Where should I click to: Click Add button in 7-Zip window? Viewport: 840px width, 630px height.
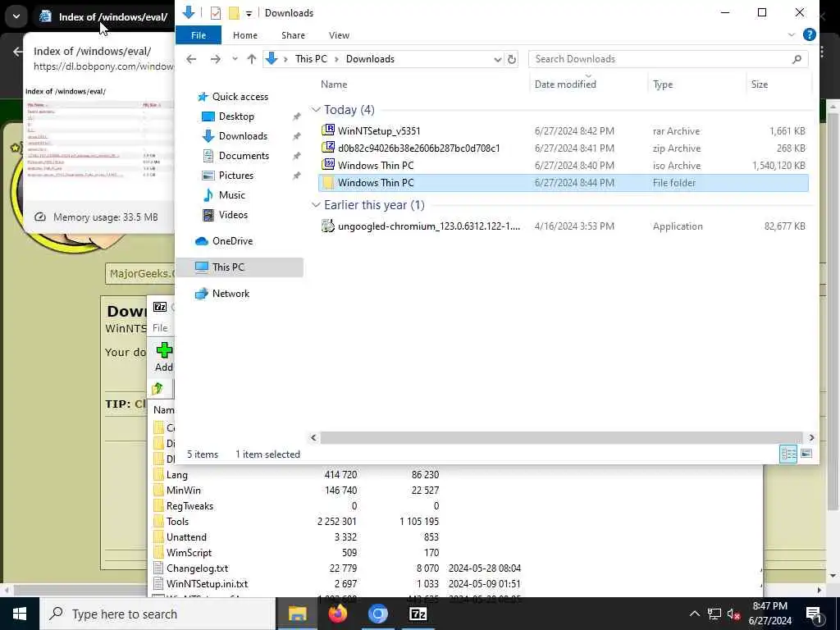[164, 358]
